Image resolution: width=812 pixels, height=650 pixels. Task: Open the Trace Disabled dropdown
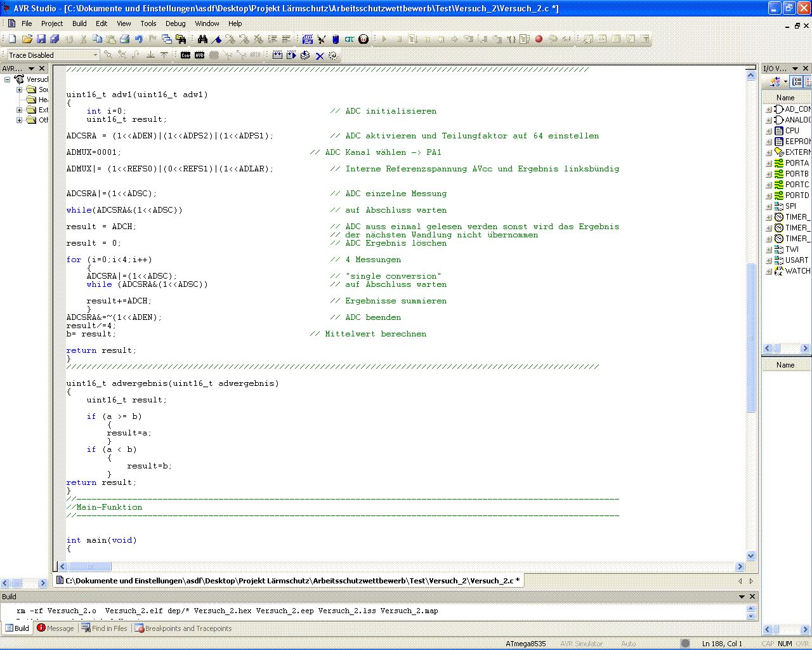(96, 55)
